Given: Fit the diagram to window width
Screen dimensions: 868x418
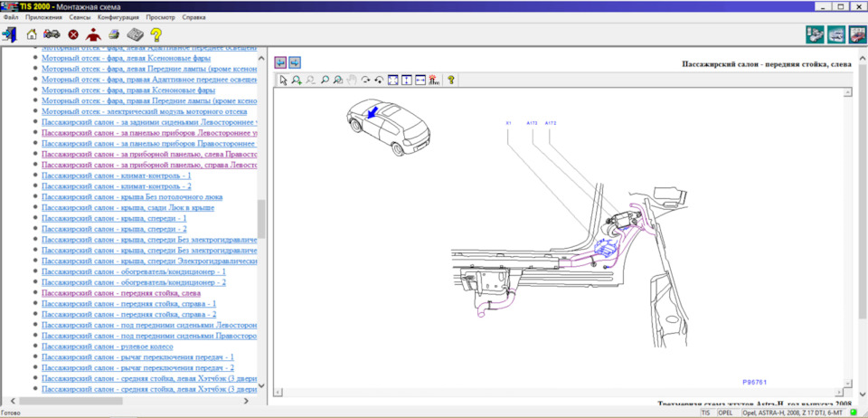Looking at the screenshot, I should 420,80.
